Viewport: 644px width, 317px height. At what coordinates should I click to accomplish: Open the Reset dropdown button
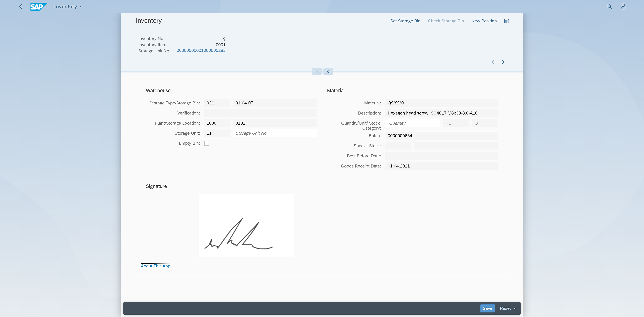pos(508,308)
